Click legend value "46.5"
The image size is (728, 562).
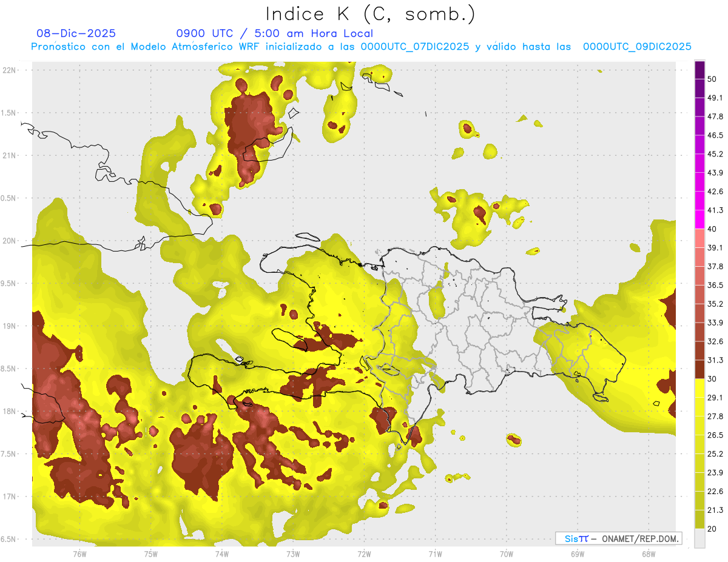tap(715, 135)
